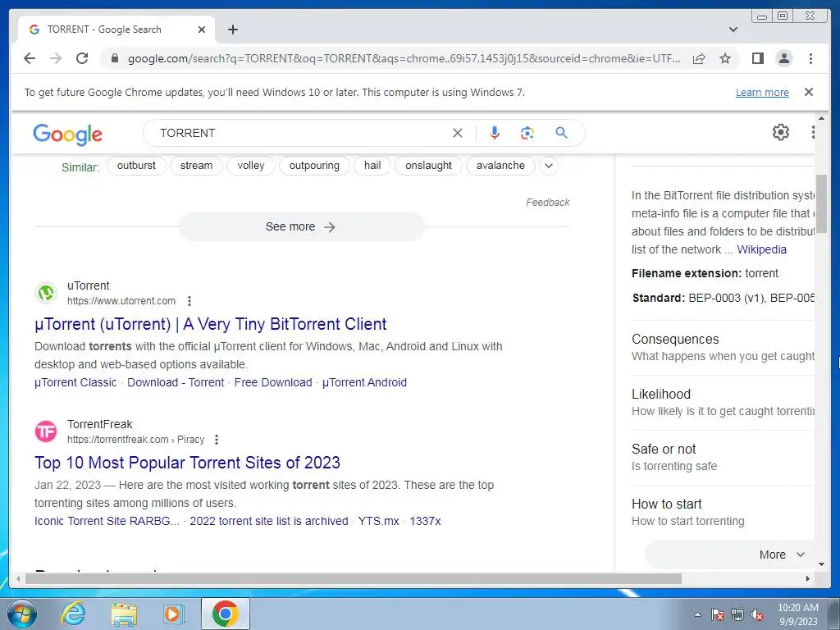This screenshot has height=630, width=840.
Task: Select the 'outburst' similar word chip
Action: 136,166
